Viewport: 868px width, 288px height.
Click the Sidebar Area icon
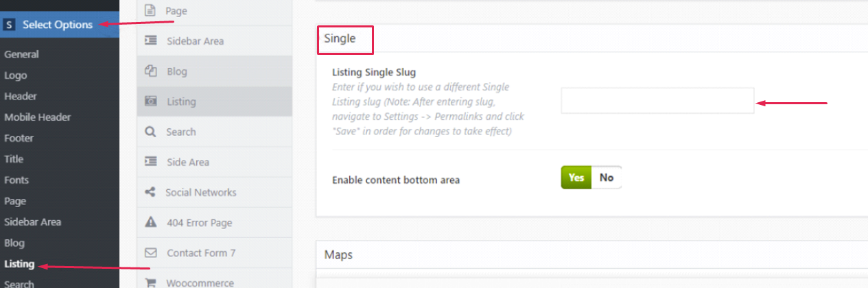[150, 41]
